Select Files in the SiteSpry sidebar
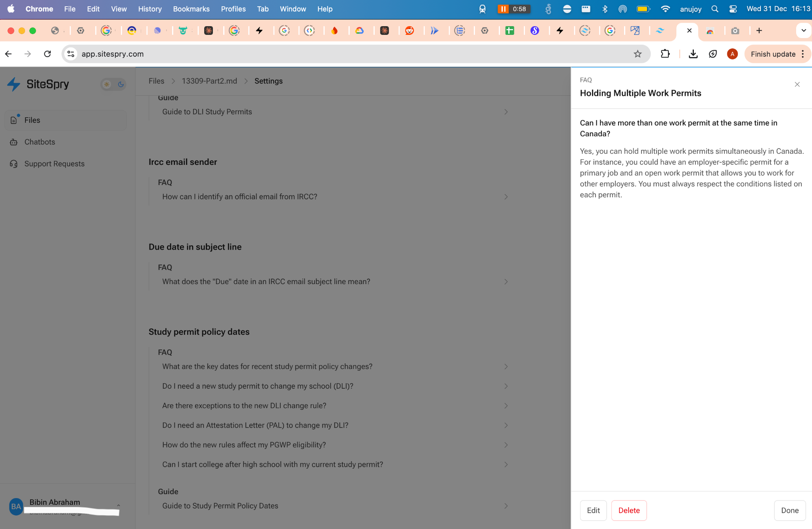Image resolution: width=812 pixels, height=529 pixels. (x=33, y=120)
